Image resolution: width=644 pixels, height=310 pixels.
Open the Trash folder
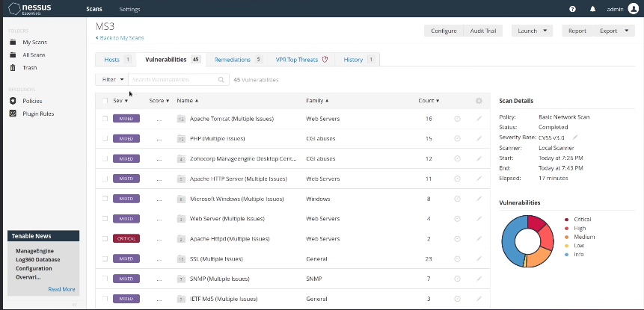click(x=29, y=67)
